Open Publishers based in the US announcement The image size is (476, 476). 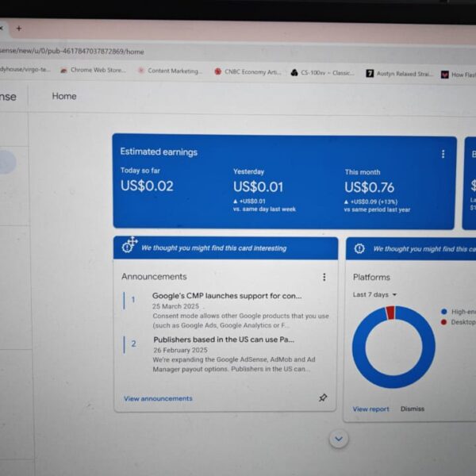tap(224, 340)
